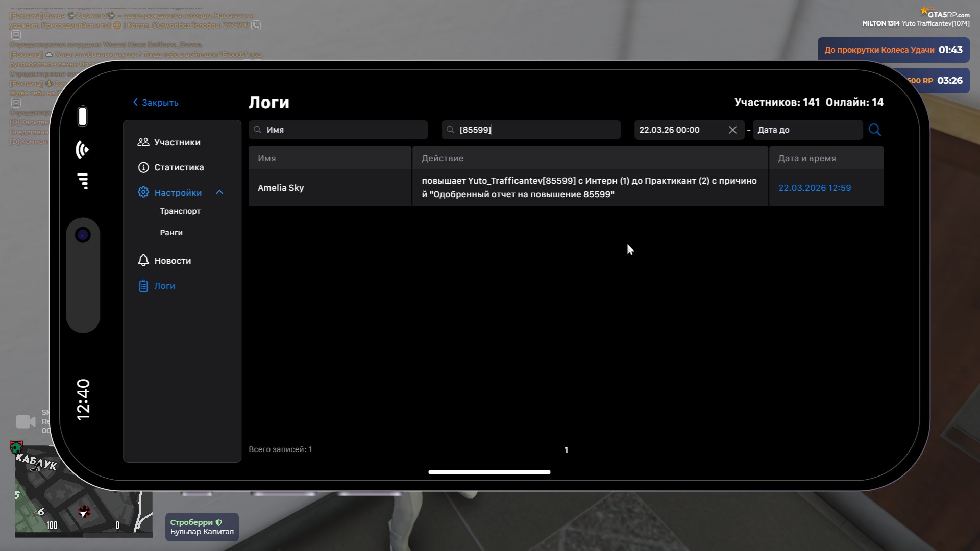
Task: Collapse the Настройки chevron
Action: pos(219,192)
